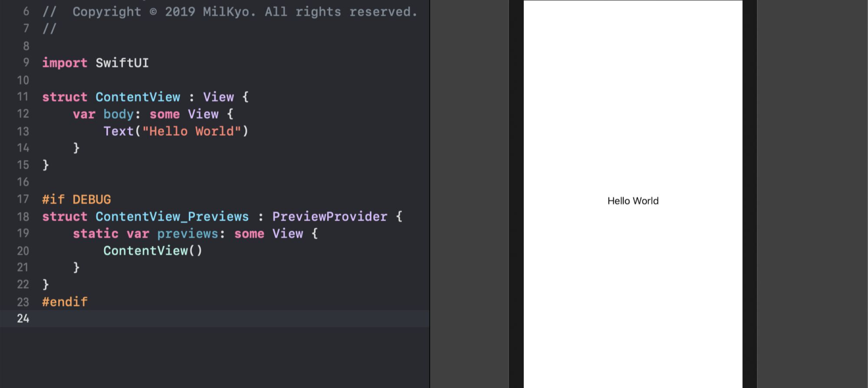This screenshot has width=868, height=388.
Task: Click line number 11 in the gutter
Action: point(23,97)
